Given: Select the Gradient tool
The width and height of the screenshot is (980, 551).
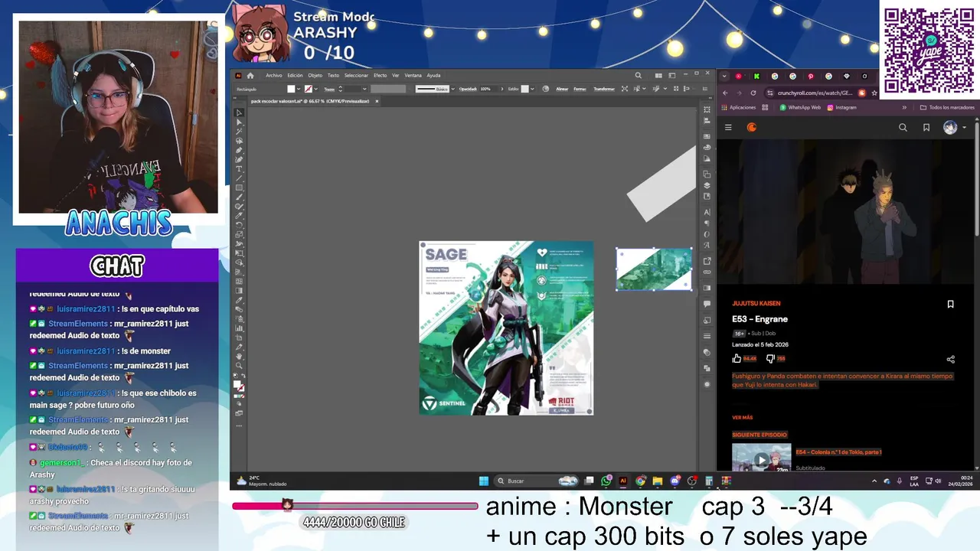Looking at the screenshot, I should point(239,291).
